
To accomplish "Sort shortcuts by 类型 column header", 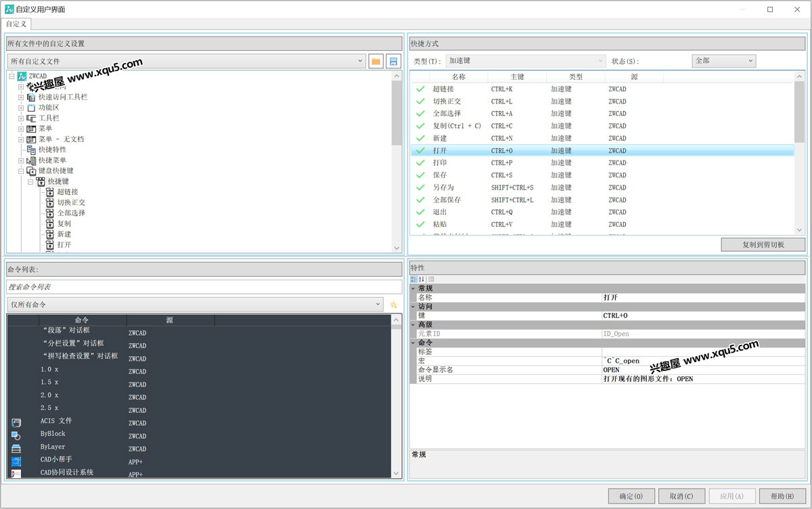I will click(576, 77).
